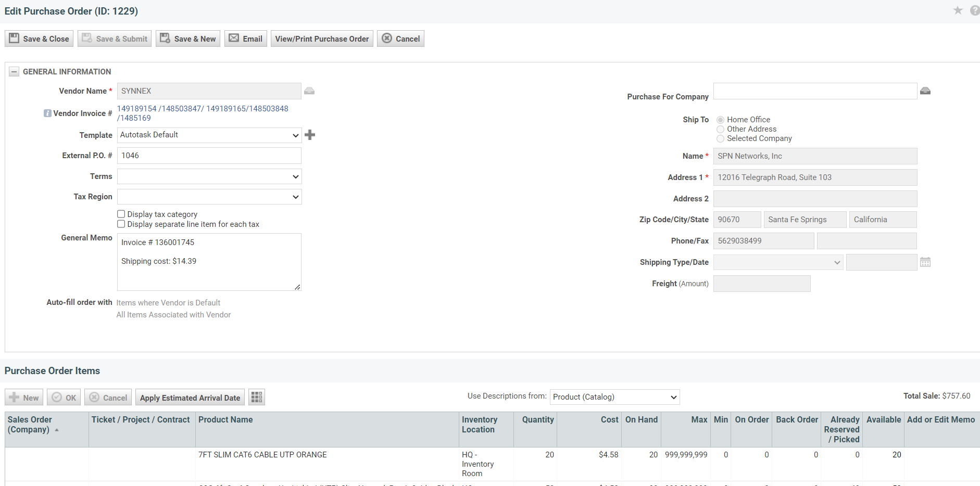The width and height of the screenshot is (980, 486).
Task: Click the OK button in items toolbar
Action: (x=64, y=398)
